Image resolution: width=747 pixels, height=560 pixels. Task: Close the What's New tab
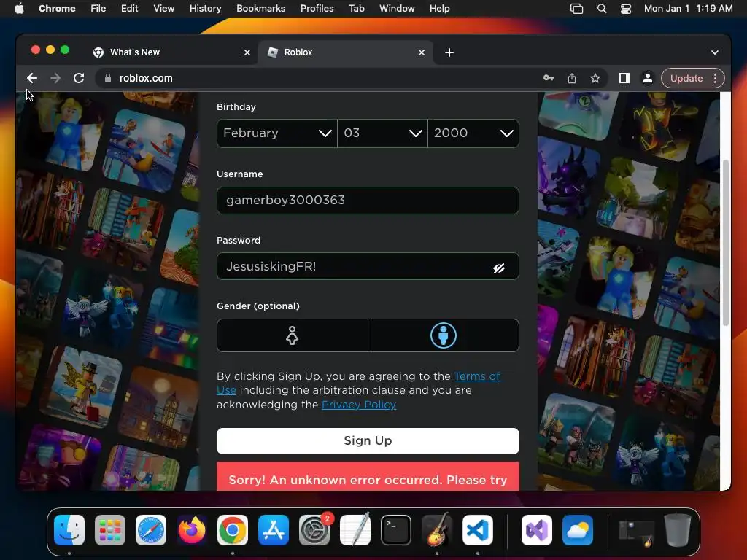247,52
